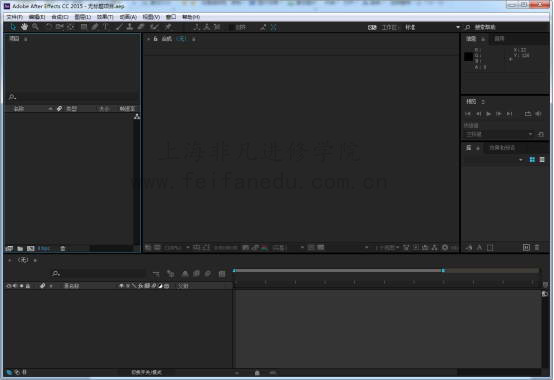This screenshot has height=380, width=554.
Task: Click the 8 bpc color depth label
Action: click(44, 249)
